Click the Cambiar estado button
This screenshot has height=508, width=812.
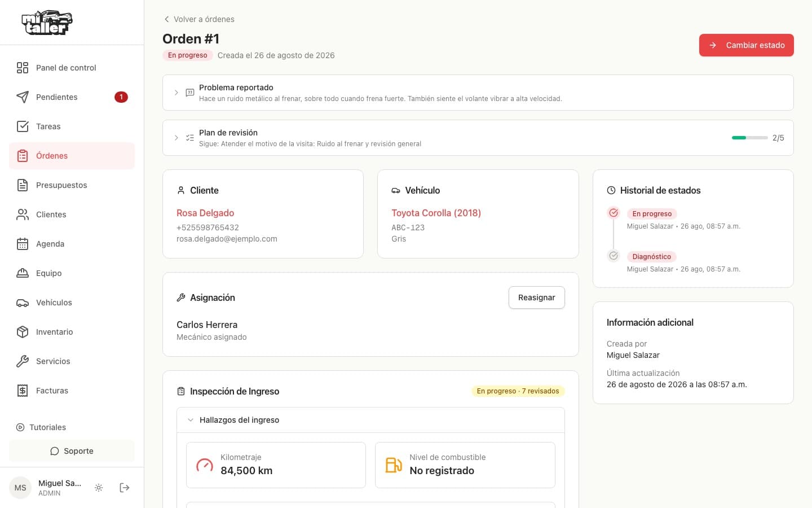pyautogui.click(x=747, y=45)
